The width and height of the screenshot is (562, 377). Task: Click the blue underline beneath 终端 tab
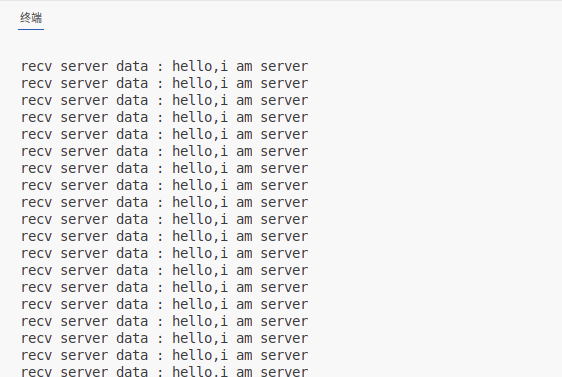coord(31,29)
